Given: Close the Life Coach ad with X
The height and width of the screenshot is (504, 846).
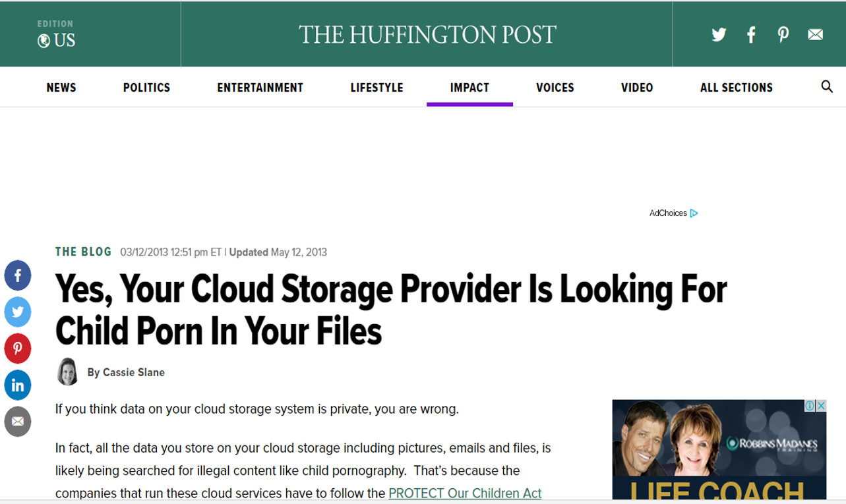Looking at the screenshot, I should pyautogui.click(x=821, y=406).
